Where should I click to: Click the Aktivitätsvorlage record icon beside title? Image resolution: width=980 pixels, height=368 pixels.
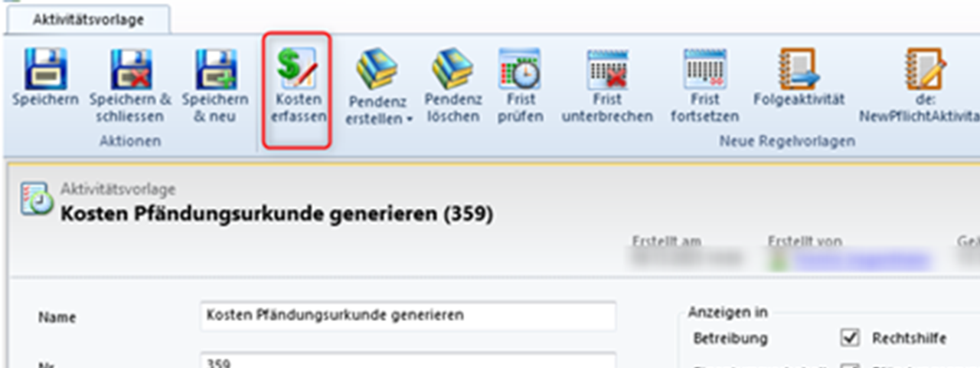[x=36, y=199]
